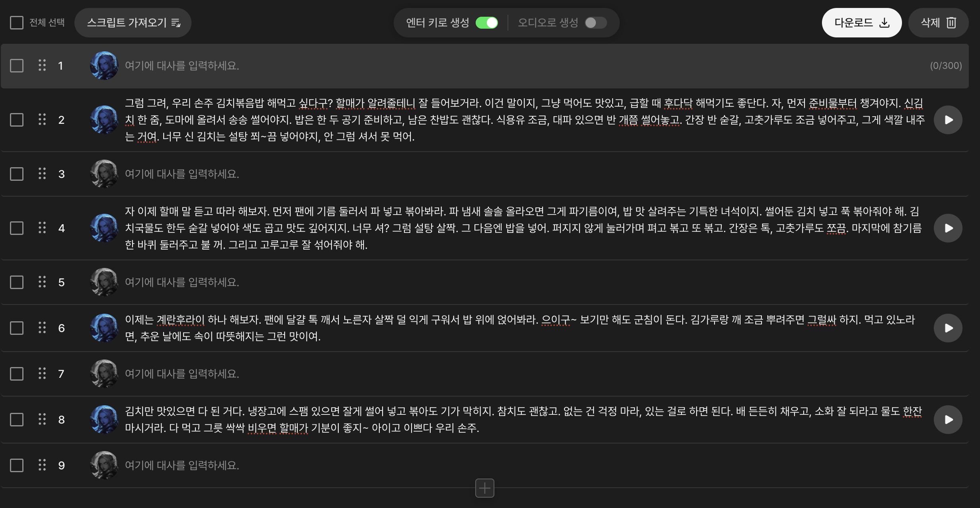Click the drag handle of row 6
Image resolution: width=980 pixels, height=508 pixels.
pos(42,328)
